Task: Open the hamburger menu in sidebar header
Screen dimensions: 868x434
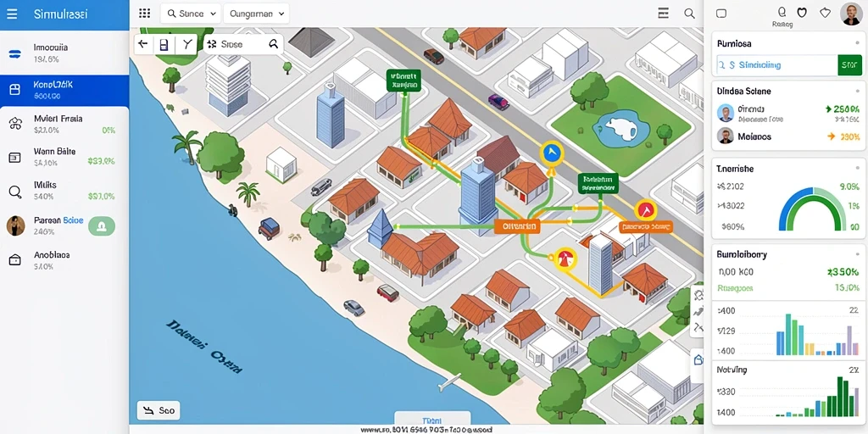Action: 12,14
